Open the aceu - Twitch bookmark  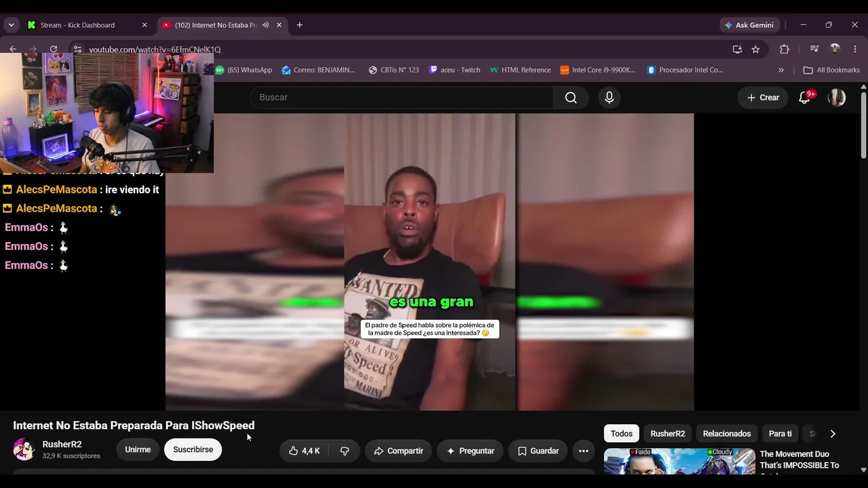pyautogui.click(x=455, y=70)
